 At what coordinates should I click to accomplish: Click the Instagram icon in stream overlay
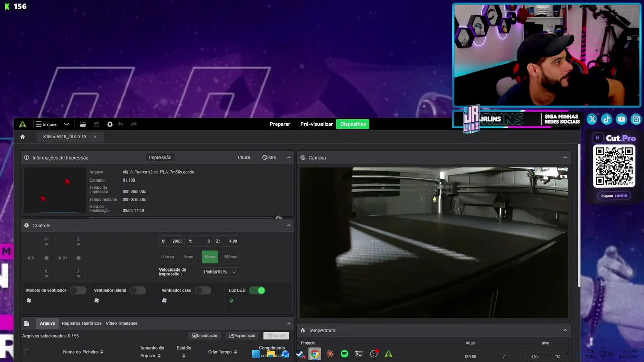[x=636, y=119]
